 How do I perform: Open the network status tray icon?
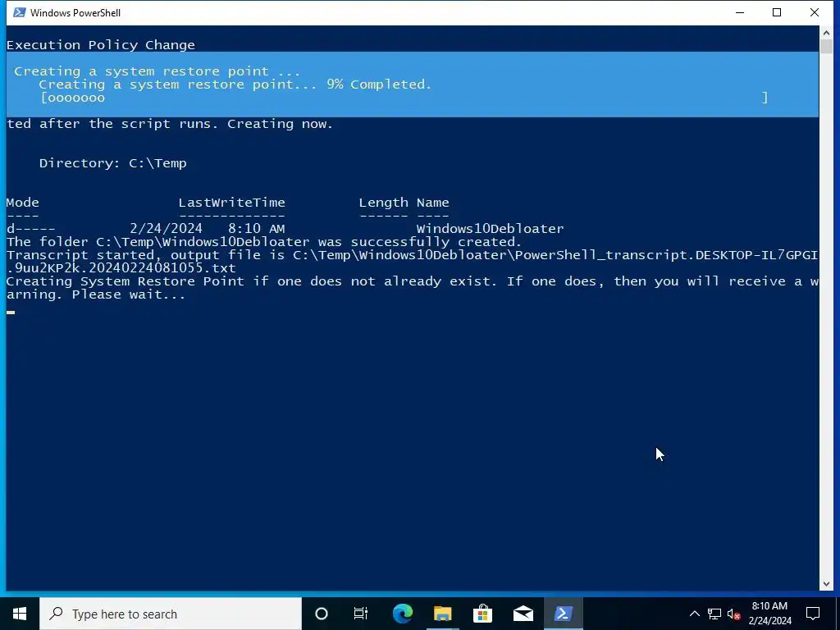714,614
